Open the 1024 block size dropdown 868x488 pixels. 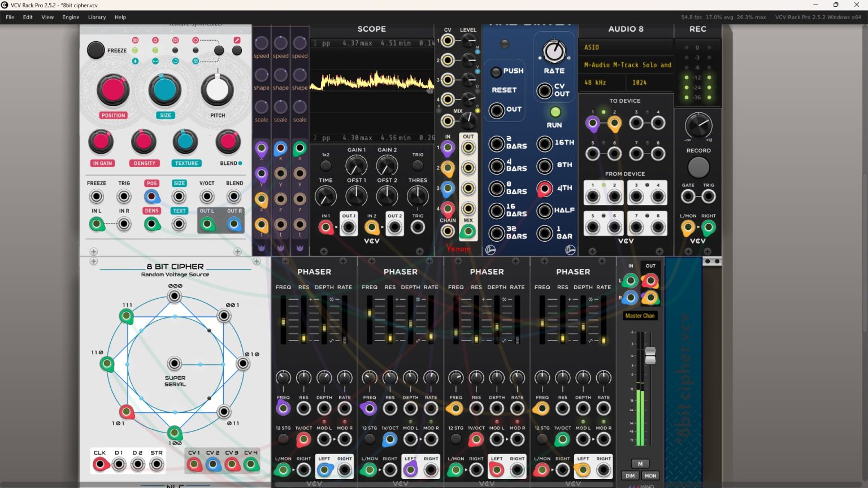coord(650,82)
